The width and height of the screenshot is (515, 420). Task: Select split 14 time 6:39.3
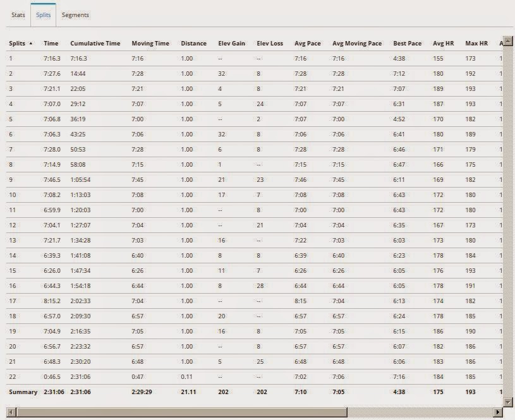[52, 256]
